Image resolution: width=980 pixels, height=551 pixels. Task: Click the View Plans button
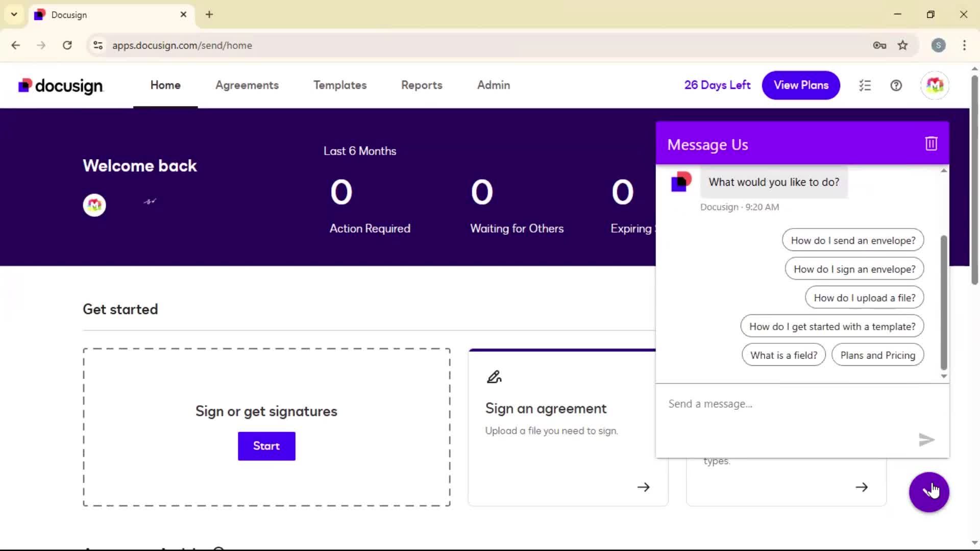(x=801, y=85)
